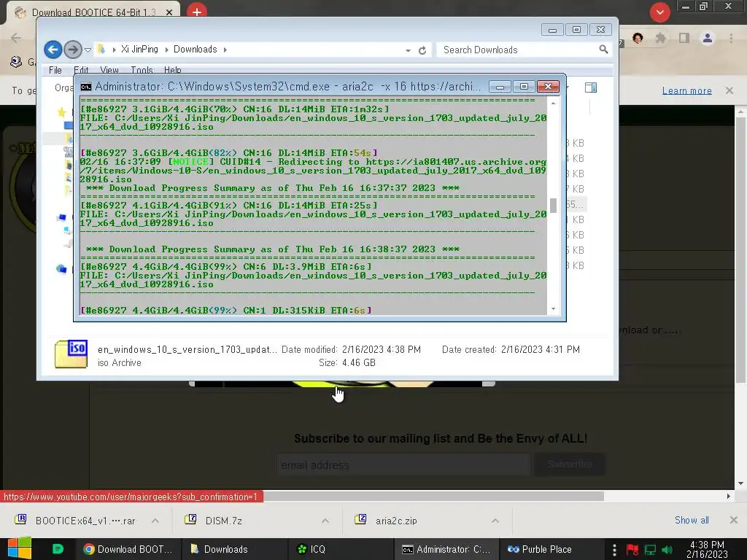Viewport: 747px width, 560px height.
Task: Open the Tools menu in Explorer
Action: 142,70
